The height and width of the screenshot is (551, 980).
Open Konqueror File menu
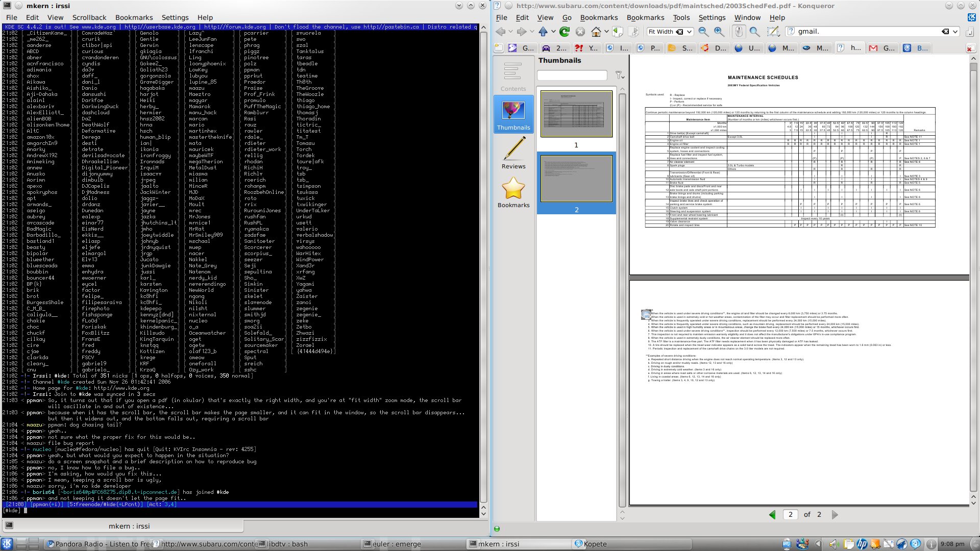tap(502, 17)
